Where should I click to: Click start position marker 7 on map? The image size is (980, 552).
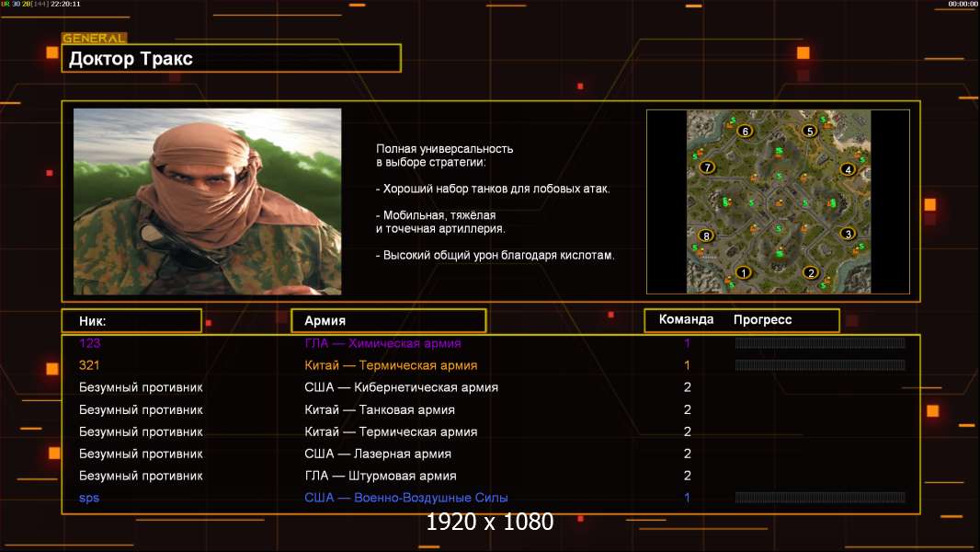point(707,167)
